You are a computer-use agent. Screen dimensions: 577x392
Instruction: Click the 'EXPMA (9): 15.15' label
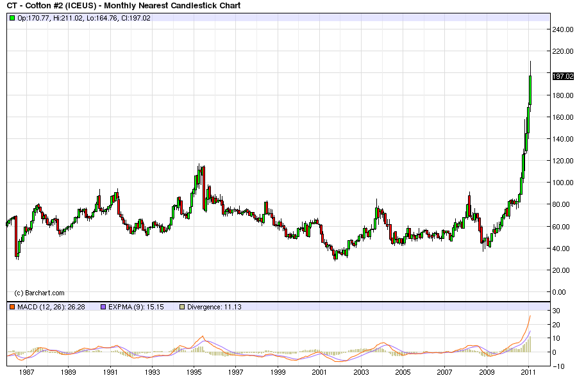click(x=136, y=307)
